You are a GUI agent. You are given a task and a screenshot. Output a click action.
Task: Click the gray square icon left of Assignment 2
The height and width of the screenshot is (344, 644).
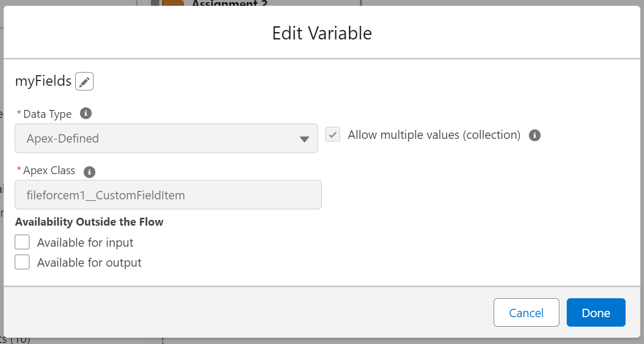(156, 4)
